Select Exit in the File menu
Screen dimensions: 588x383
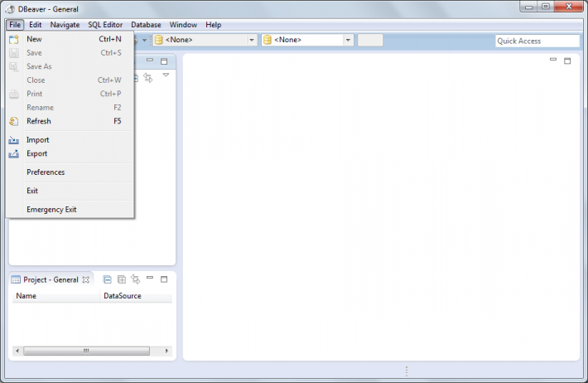(70, 191)
